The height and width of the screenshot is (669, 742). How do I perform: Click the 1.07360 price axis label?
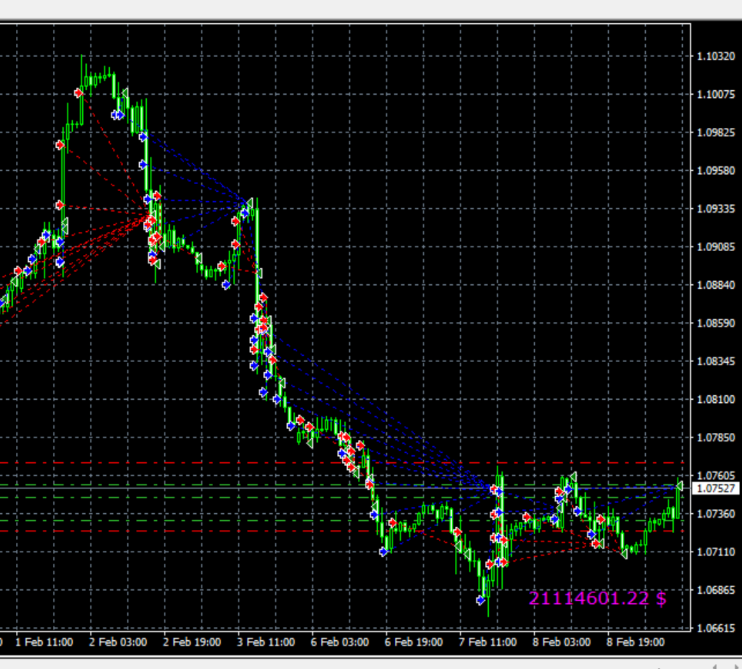[716, 514]
